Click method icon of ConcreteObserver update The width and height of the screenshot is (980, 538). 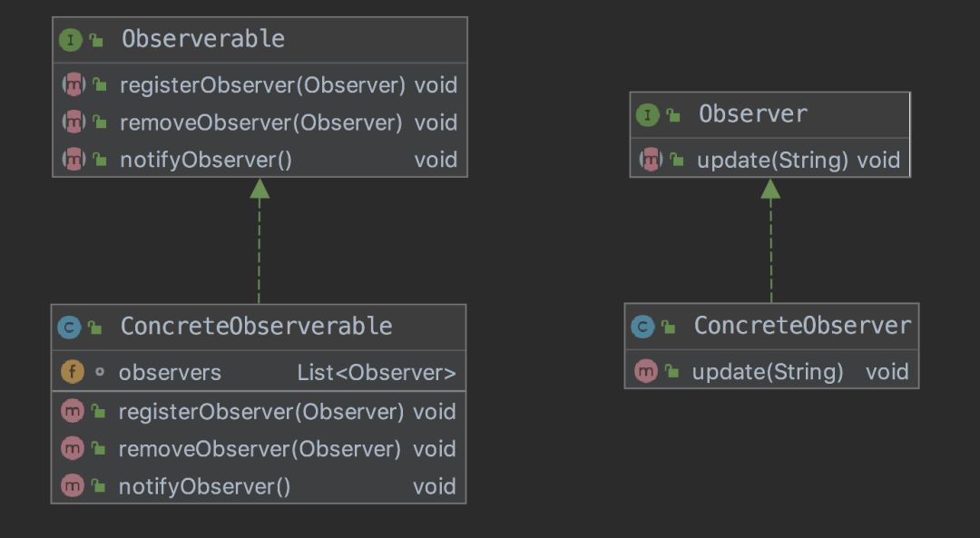[646, 371]
